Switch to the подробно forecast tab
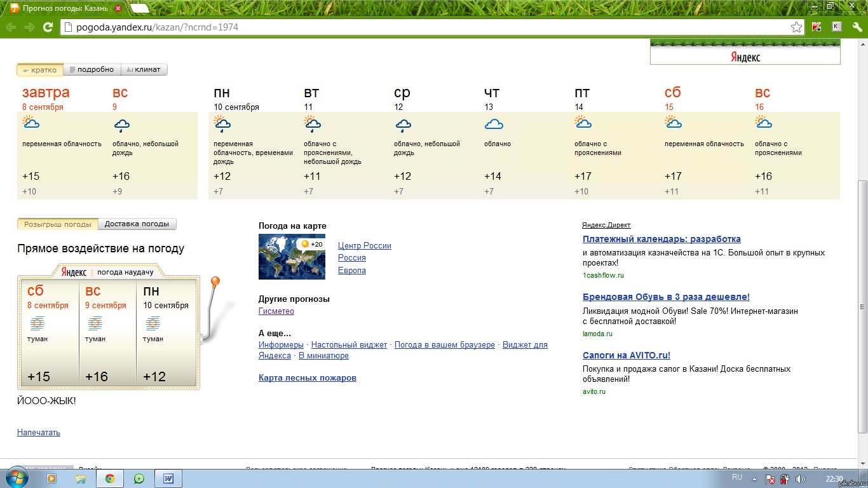Viewport: 868px width, 488px height. coord(92,70)
